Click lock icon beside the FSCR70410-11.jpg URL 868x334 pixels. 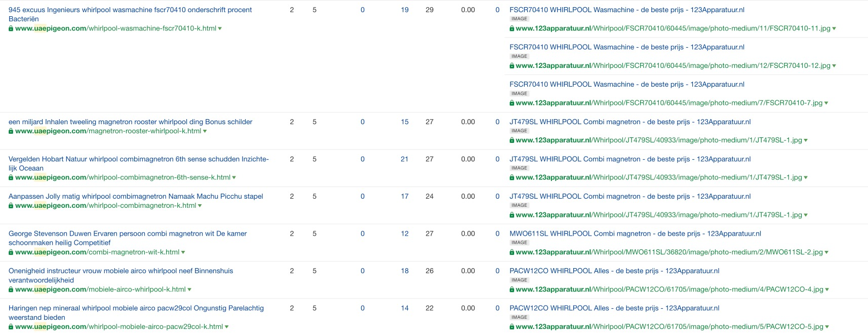click(512, 28)
